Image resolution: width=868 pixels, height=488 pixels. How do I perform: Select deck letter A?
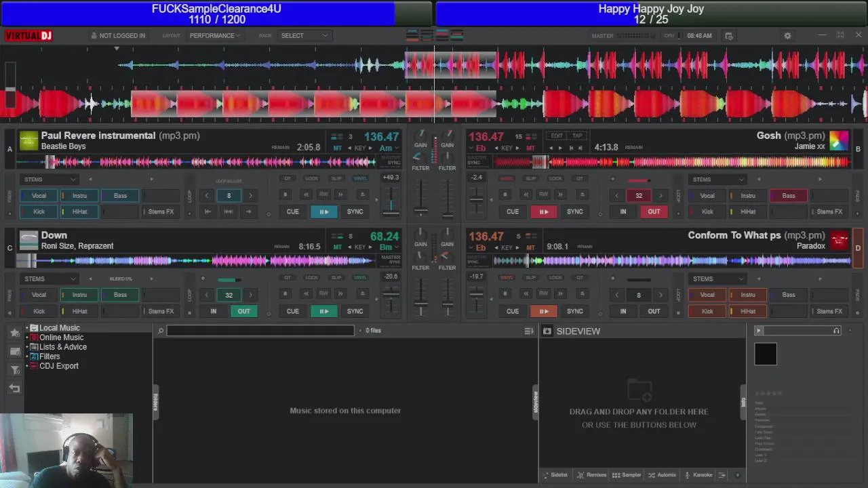9,148
